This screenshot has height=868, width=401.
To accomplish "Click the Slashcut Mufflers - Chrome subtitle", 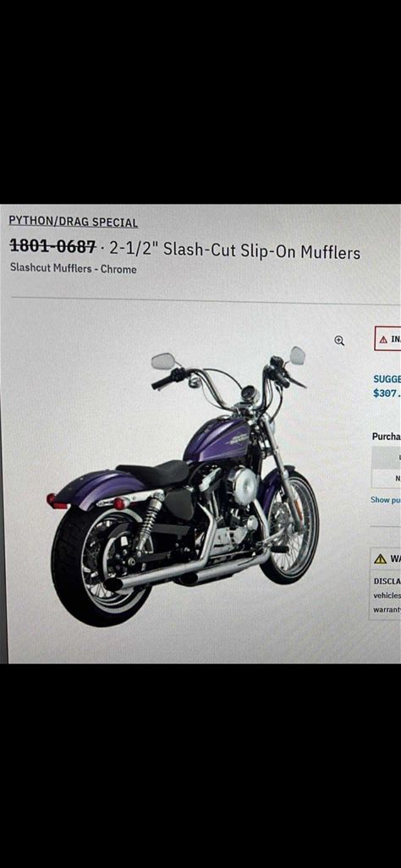I will click(73, 269).
